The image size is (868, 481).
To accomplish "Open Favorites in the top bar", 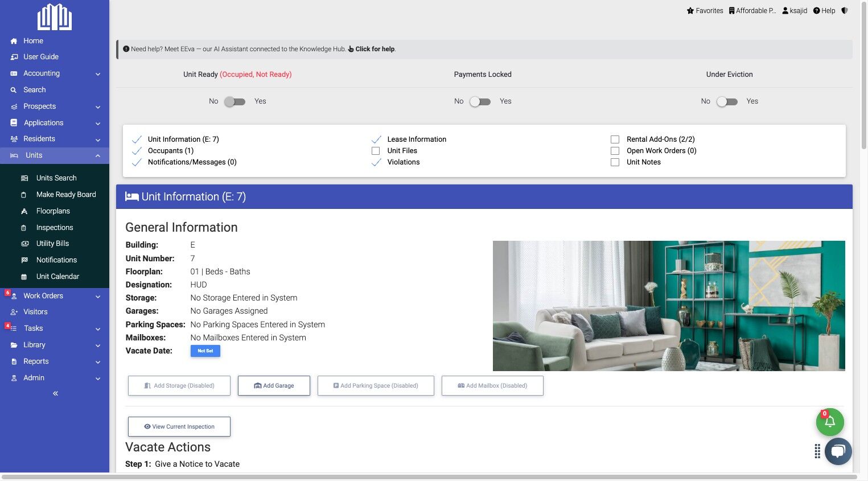I will (x=705, y=11).
